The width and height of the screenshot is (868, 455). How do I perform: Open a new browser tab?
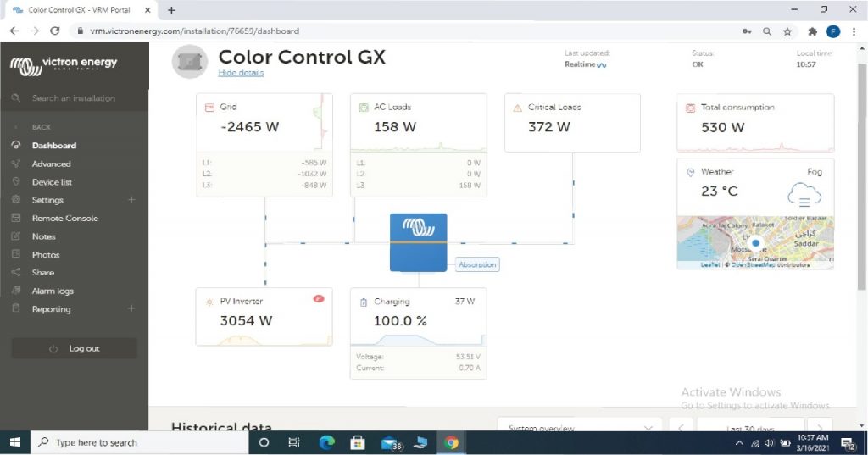click(x=171, y=10)
